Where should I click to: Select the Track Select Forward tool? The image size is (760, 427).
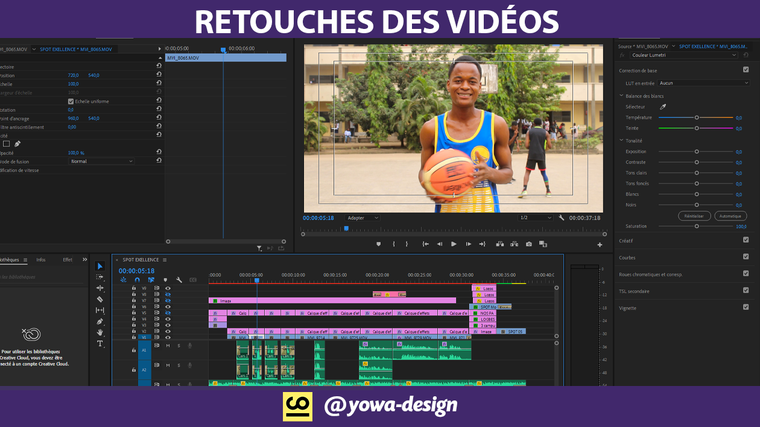coord(100,277)
